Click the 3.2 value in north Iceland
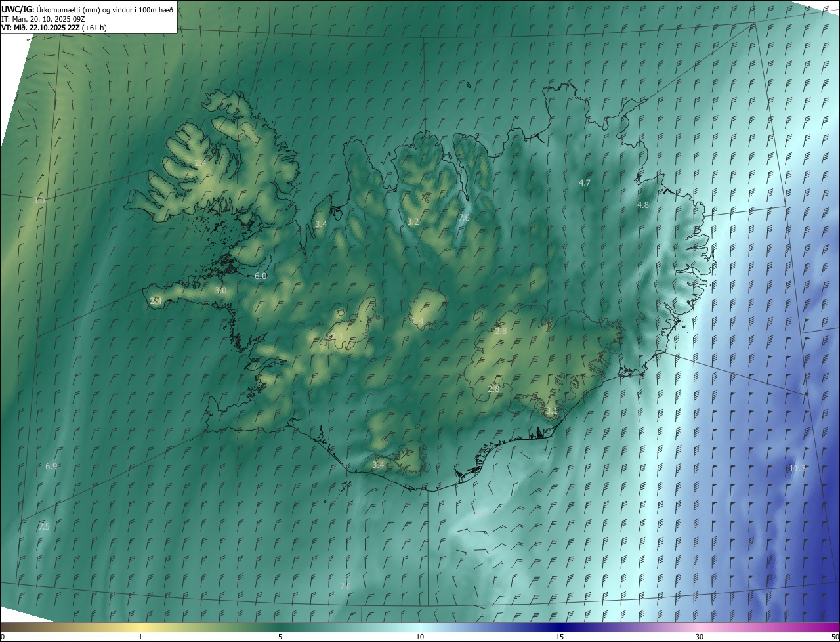 [x=413, y=221]
